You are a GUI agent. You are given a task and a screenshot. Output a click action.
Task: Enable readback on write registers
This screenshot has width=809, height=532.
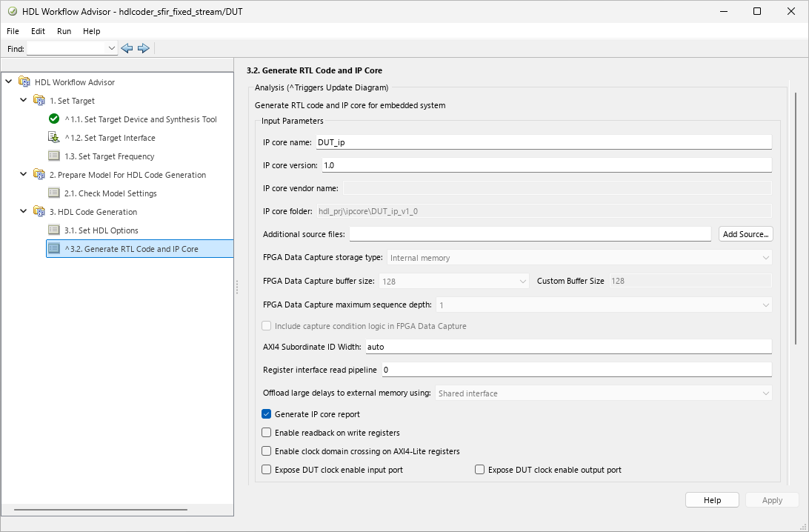[266, 433]
